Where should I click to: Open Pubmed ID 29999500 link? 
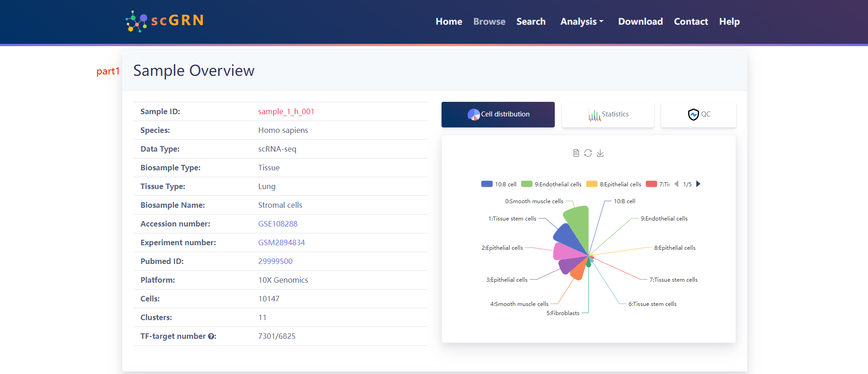(x=275, y=261)
